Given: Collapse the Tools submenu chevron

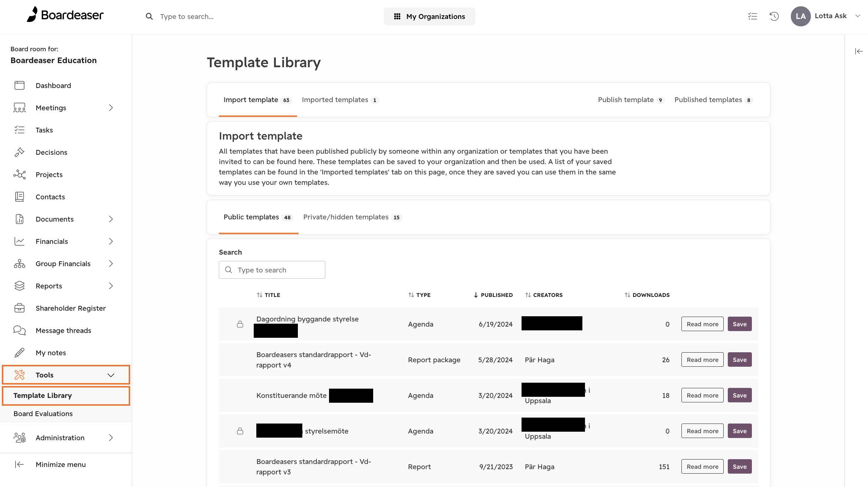Looking at the screenshot, I should click(x=111, y=375).
